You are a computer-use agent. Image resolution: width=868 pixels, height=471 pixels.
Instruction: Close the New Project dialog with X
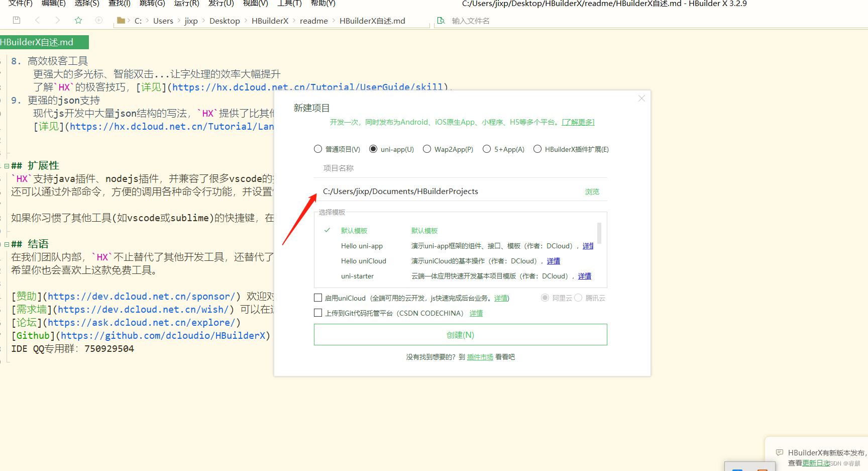click(641, 99)
